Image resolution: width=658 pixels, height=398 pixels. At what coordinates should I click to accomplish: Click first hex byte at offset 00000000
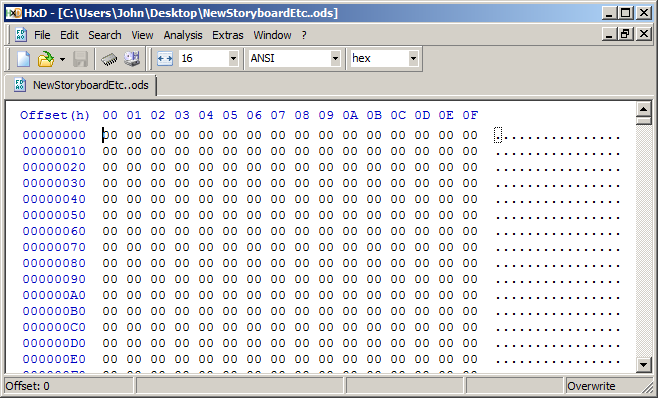click(110, 135)
